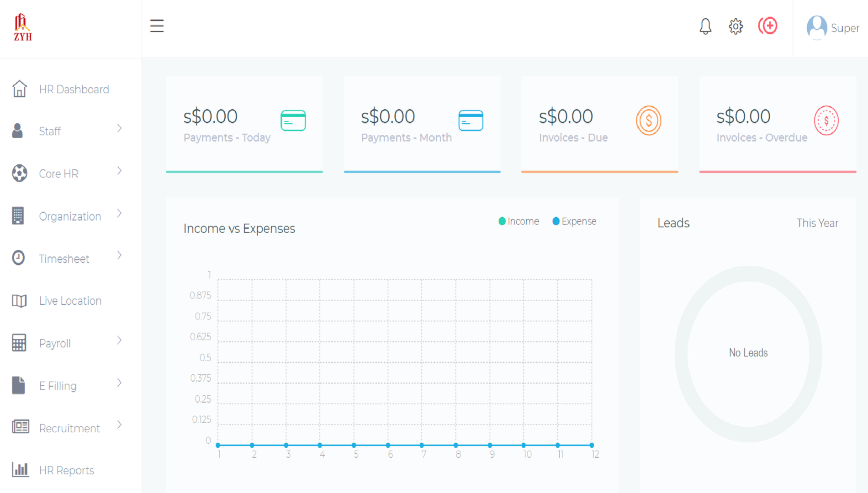This screenshot has width=868, height=493.
Task: Open the settings gear icon
Action: point(736,26)
